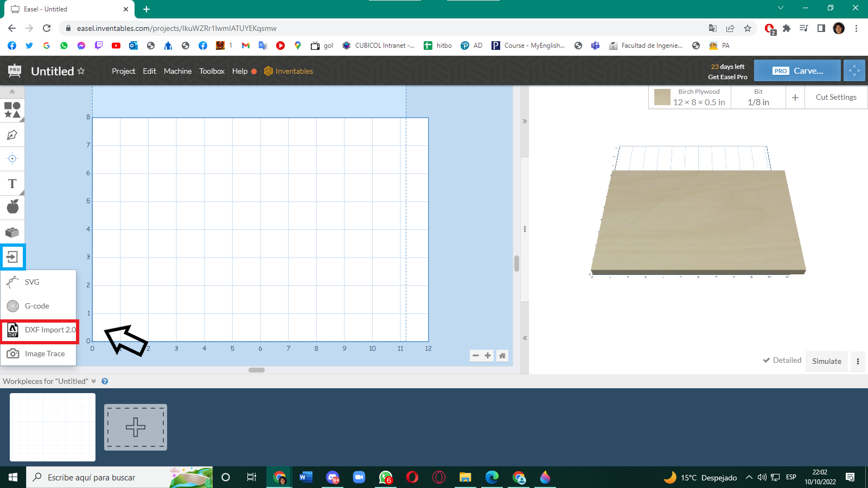Add another bit with the plus icon
The width and height of the screenshot is (868, 488).
[x=795, y=98]
